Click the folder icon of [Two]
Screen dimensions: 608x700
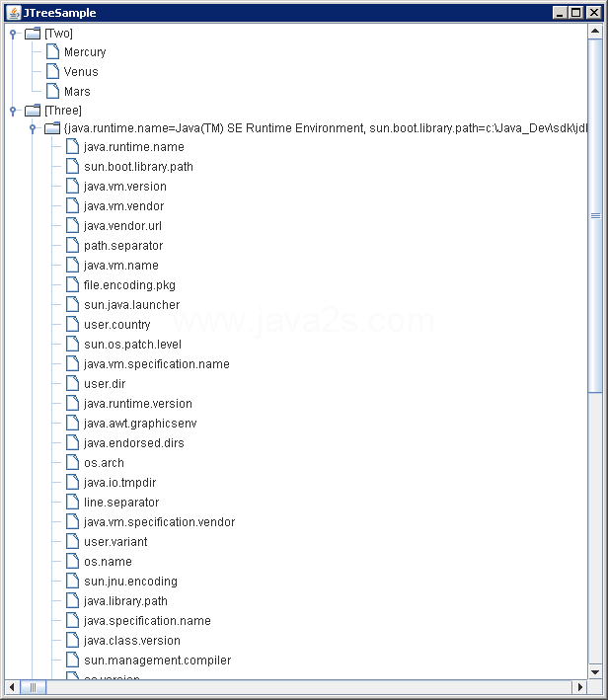pos(33,34)
